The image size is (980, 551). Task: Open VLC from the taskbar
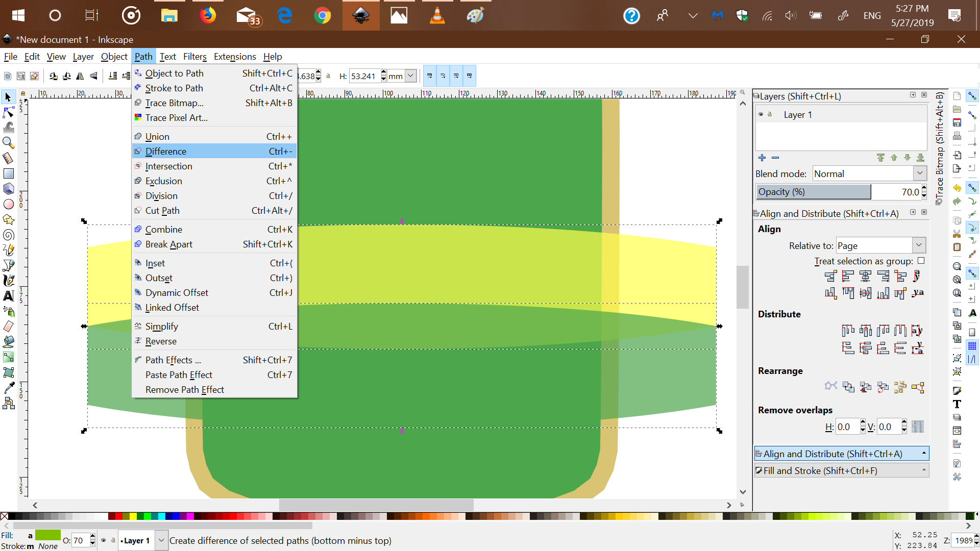[x=437, y=16]
